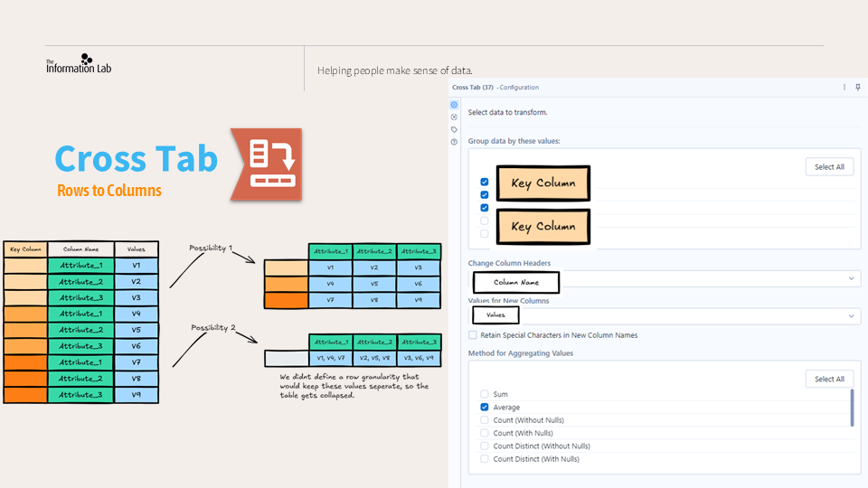Click the 'v3, v6, v9' collapsed cell
Viewport: 868px width, 488px height.
click(419, 358)
